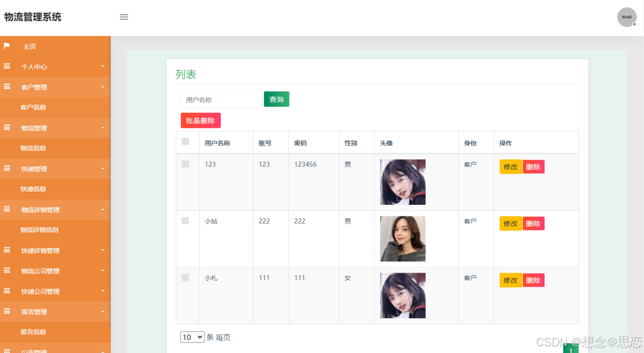Open 物流信息 submenu item
Viewport: 644px width, 353px height.
pos(33,148)
